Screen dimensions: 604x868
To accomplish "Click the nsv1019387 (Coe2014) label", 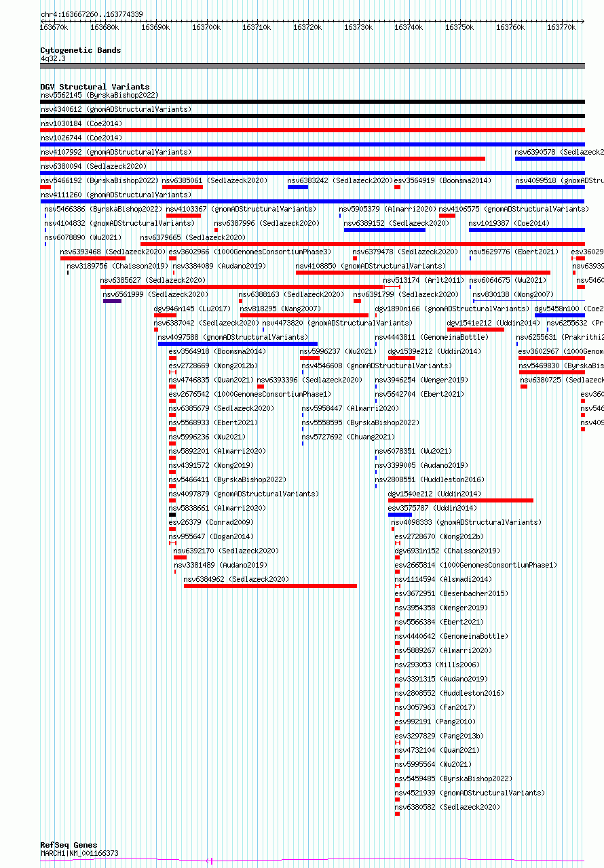I will tap(510, 223).
